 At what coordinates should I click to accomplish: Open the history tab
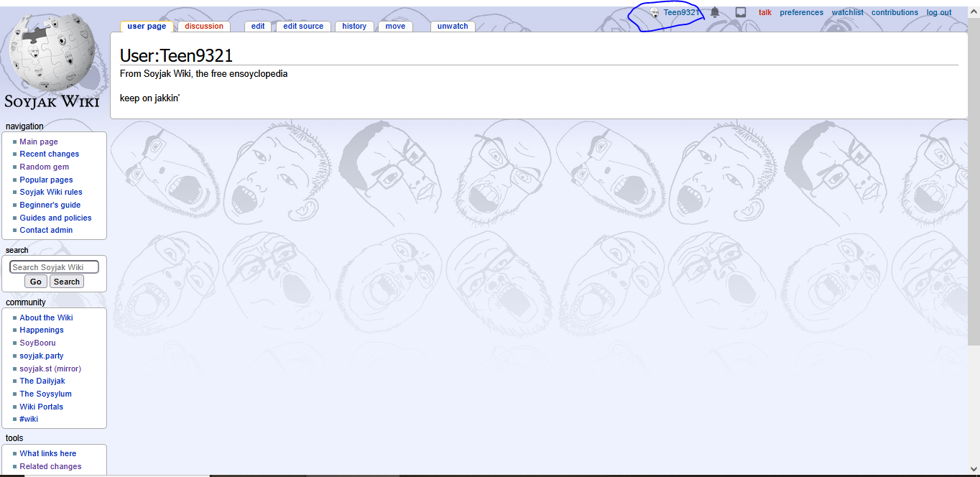coord(354,27)
